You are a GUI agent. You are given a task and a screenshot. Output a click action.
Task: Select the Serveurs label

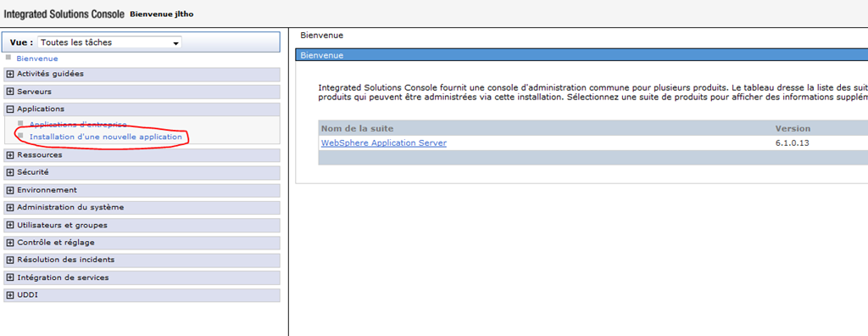point(34,92)
